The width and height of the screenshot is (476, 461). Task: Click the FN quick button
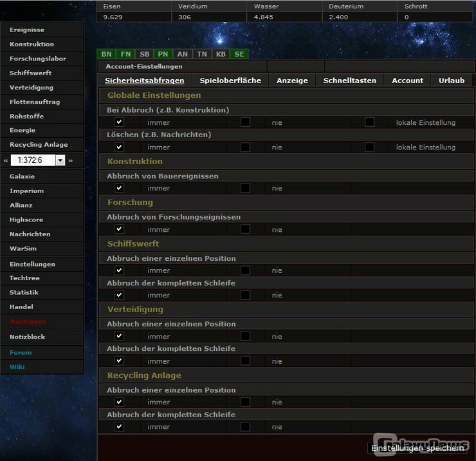(125, 54)
